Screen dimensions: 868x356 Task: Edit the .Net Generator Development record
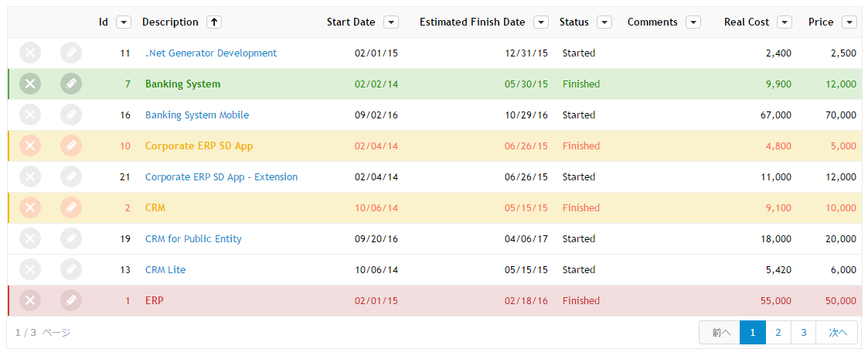[70, 53]
